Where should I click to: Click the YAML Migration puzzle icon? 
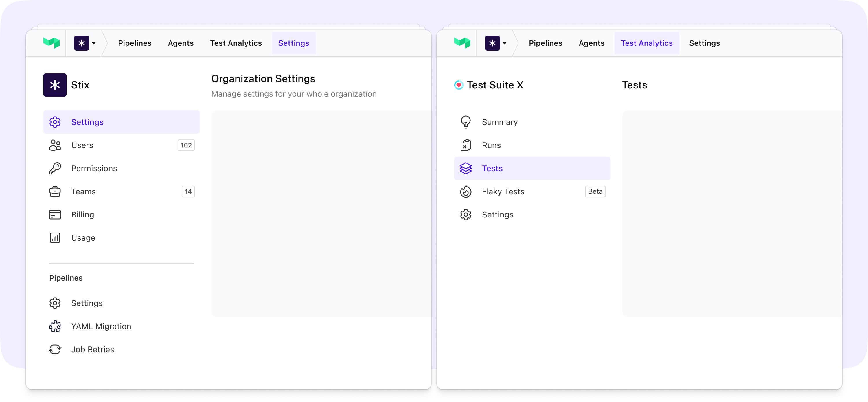55,326
